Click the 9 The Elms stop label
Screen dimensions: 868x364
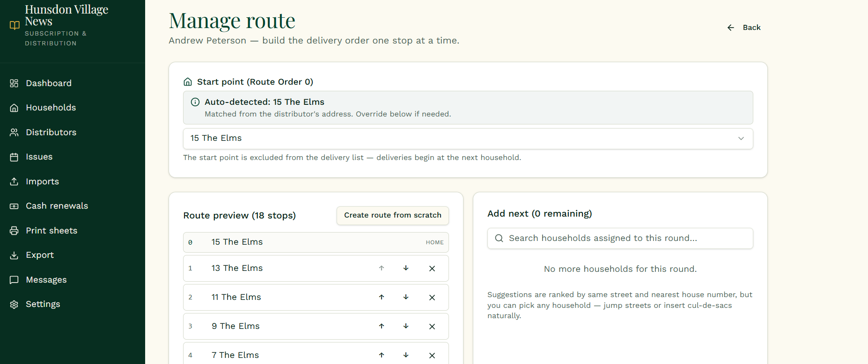click(x=235, y=326)
